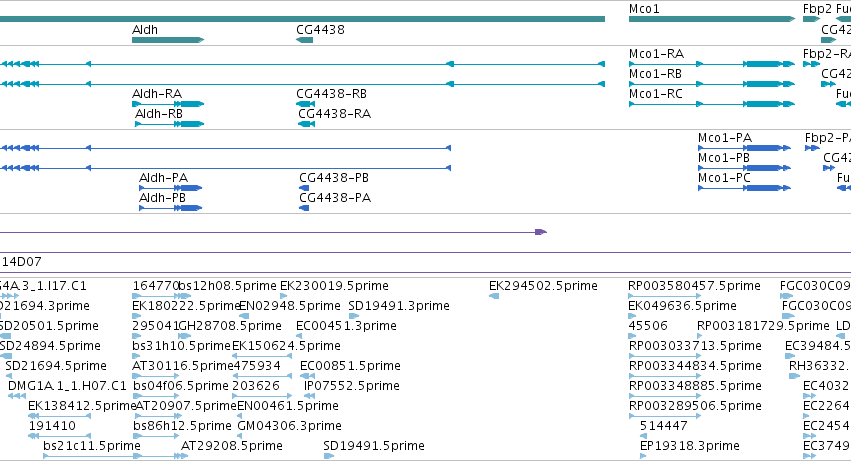The width and height of the screenshot is (851, 461).
Task: Select the IP07552.5prime EST label
Action: click(352, 386)
